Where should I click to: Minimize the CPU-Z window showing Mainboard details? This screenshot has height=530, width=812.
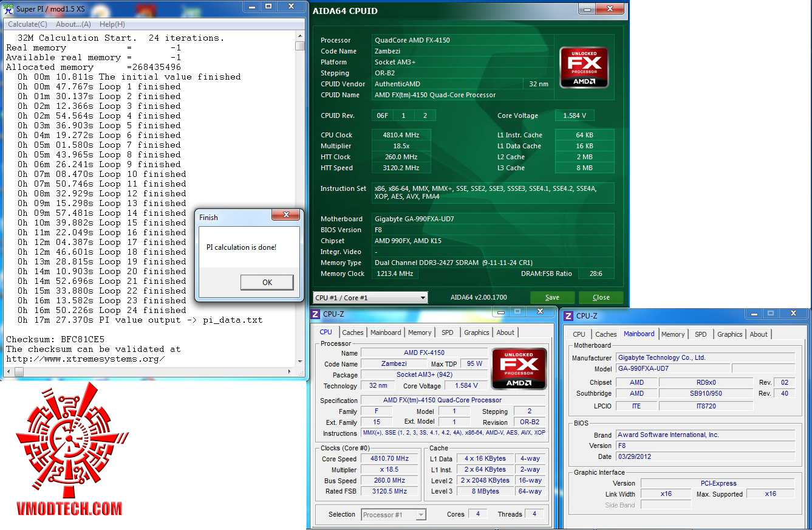coord(755,314)
